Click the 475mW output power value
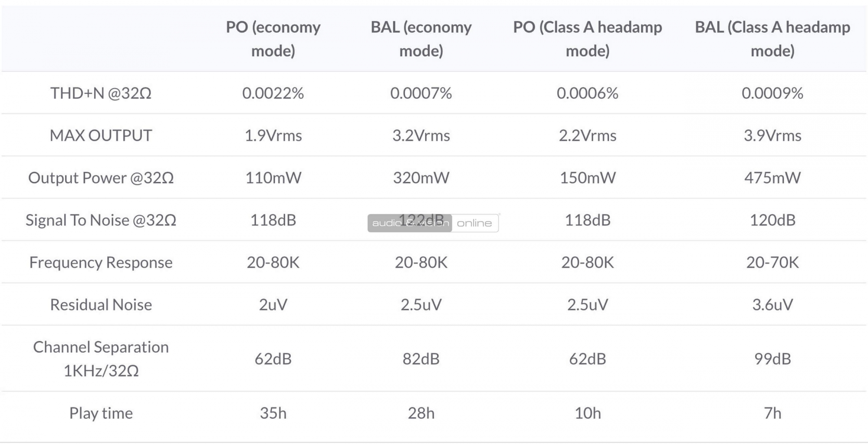 point(773,178)
